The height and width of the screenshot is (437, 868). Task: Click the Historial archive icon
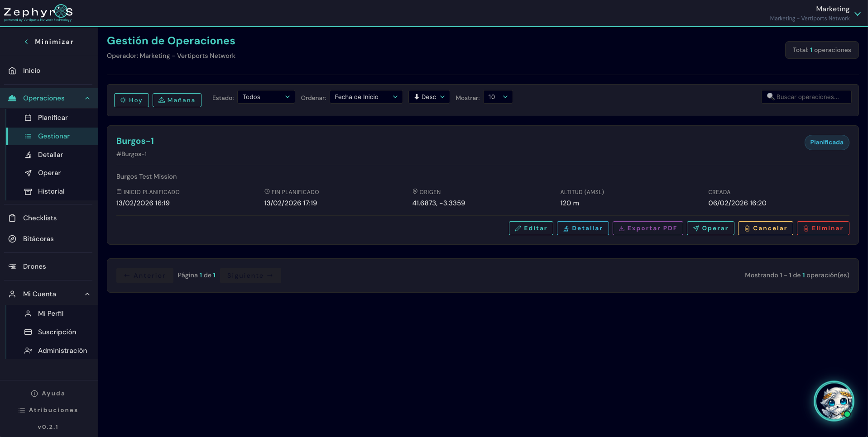click(x=28, y=191)
